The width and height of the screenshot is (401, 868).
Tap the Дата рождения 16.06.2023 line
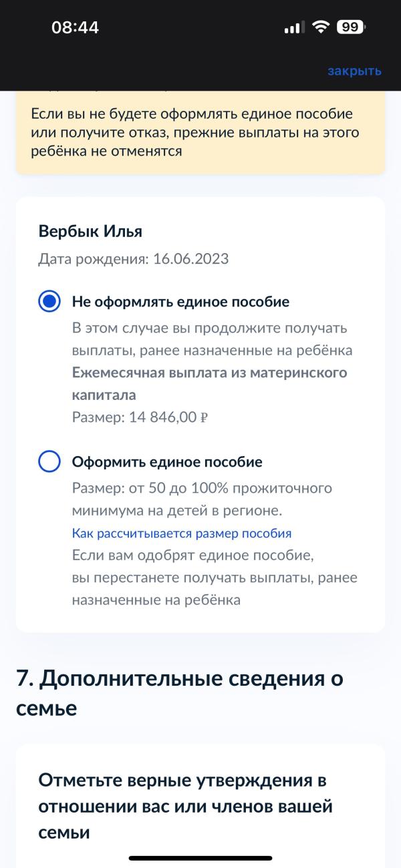click(x=134, y=259)
